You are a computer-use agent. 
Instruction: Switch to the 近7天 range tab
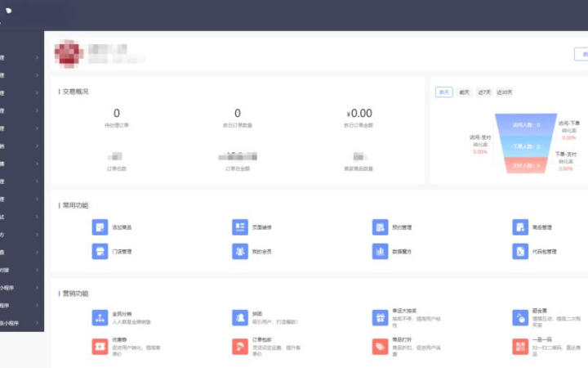pos(484,92)
